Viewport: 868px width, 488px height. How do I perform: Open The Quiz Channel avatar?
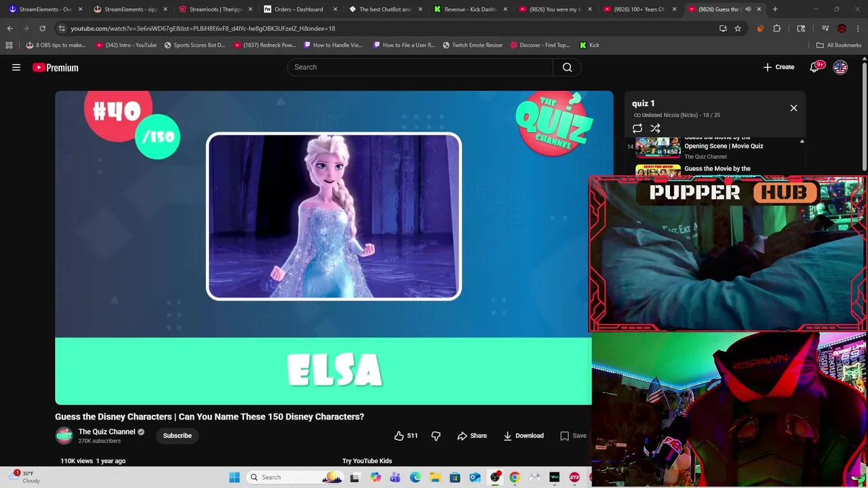coord(64,436)
